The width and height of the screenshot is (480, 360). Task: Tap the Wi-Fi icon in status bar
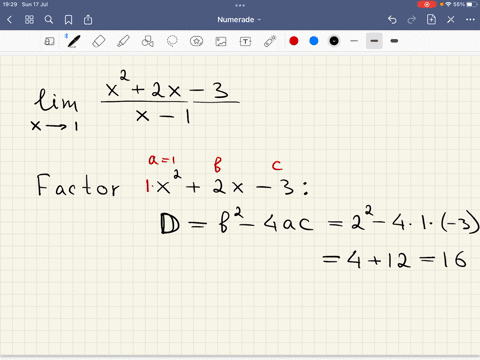(x=448, y=4)
